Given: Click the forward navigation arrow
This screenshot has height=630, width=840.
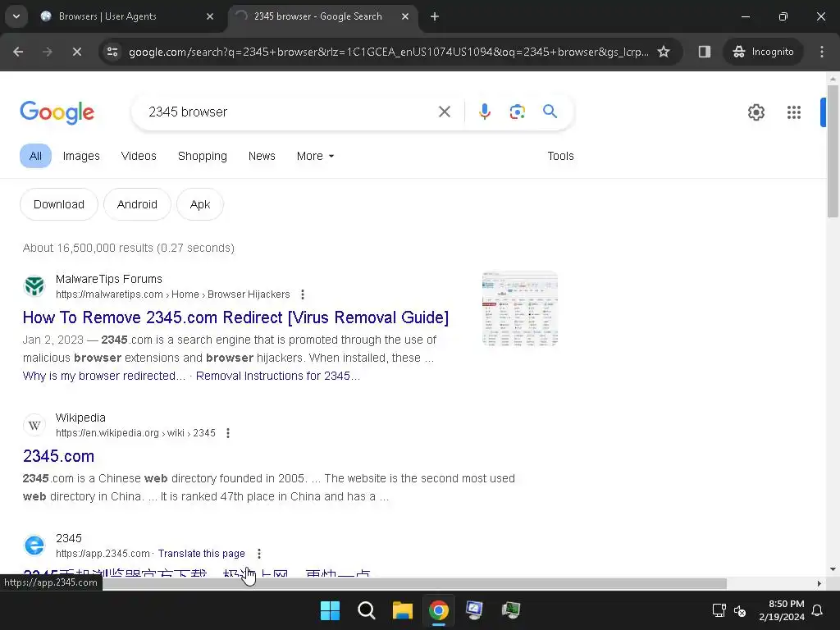Looking at the screenshot, I should [x=47, y=52].
